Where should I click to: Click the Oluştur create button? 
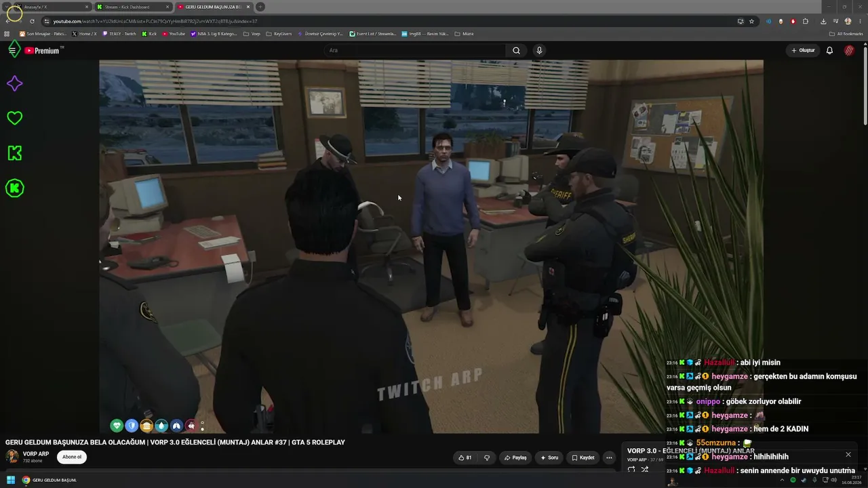(x=803, y=50)
